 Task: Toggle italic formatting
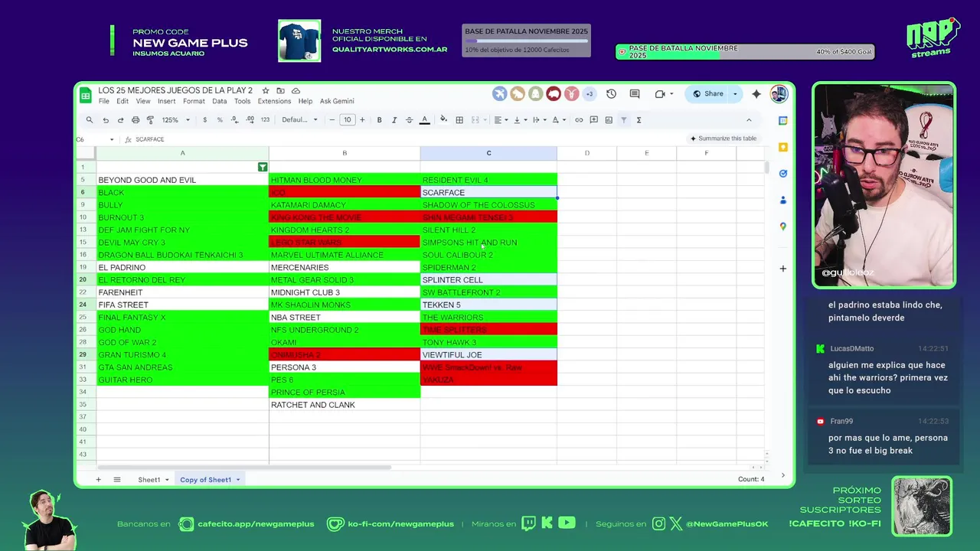tap(394, 119)
